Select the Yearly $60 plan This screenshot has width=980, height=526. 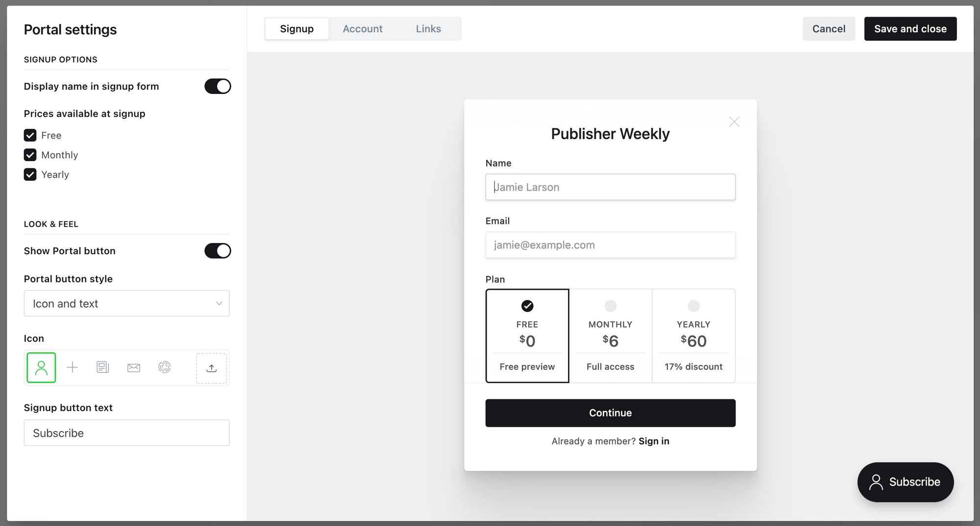pyautogui.click(x=693, y=336)
